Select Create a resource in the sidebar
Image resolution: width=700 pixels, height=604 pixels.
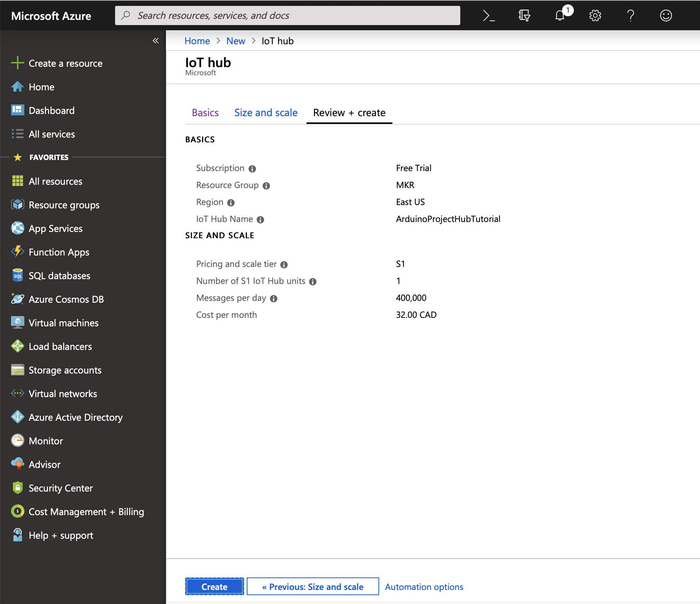coord(65,63)
